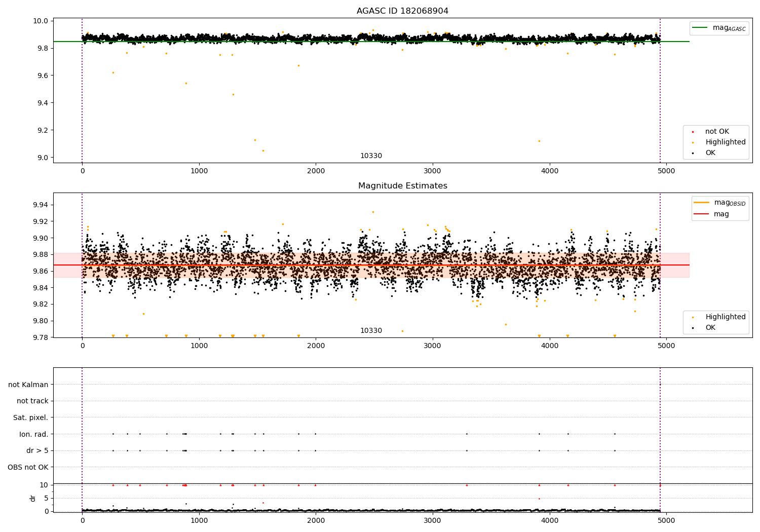Viewport: 760px width, 532px height.
Task: Click the outlier point near 9.05 in the top plot
Action: (263, 150)
